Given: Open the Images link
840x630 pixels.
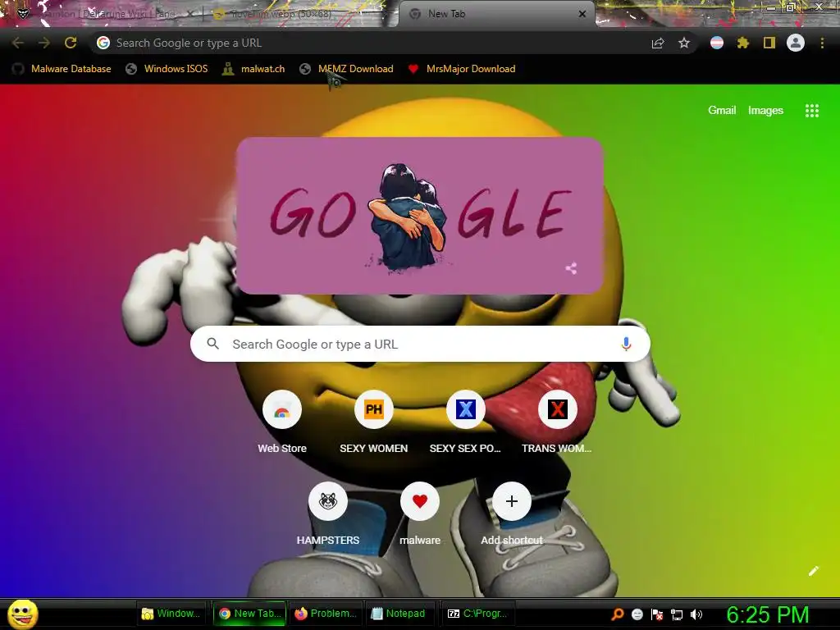Looking at the screenshot, I should (x=765, y=111).
